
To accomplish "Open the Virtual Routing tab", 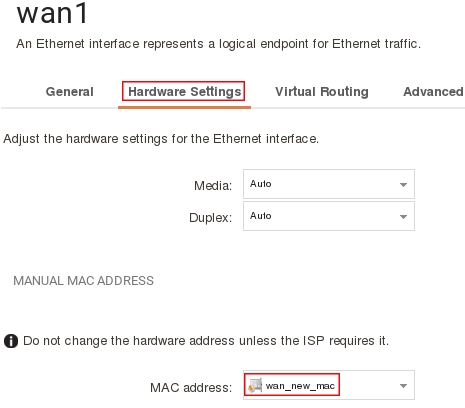I will pyautogui.click(x=322, y=92).
